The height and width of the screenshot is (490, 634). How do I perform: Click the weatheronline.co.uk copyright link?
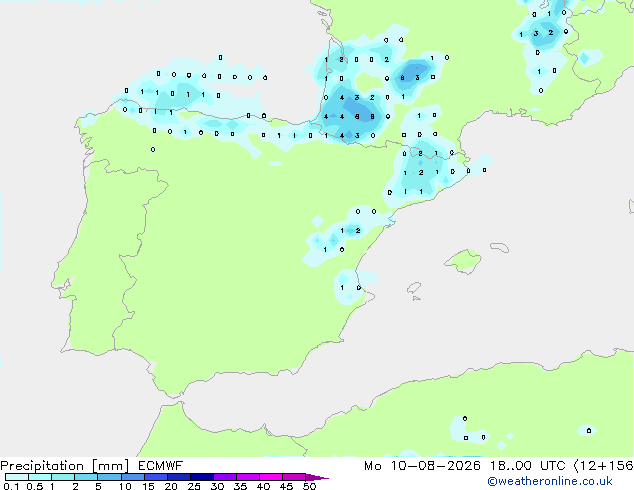(x=550, y=481)
